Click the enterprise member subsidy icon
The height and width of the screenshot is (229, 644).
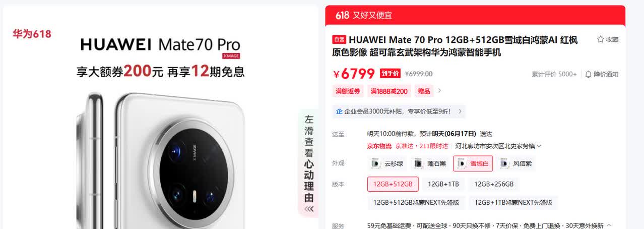[339, 111]
